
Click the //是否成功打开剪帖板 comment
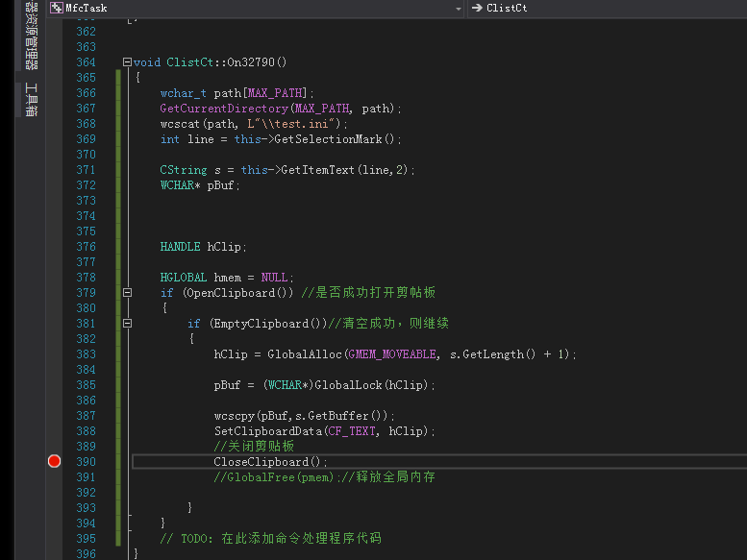coord(368,293)
